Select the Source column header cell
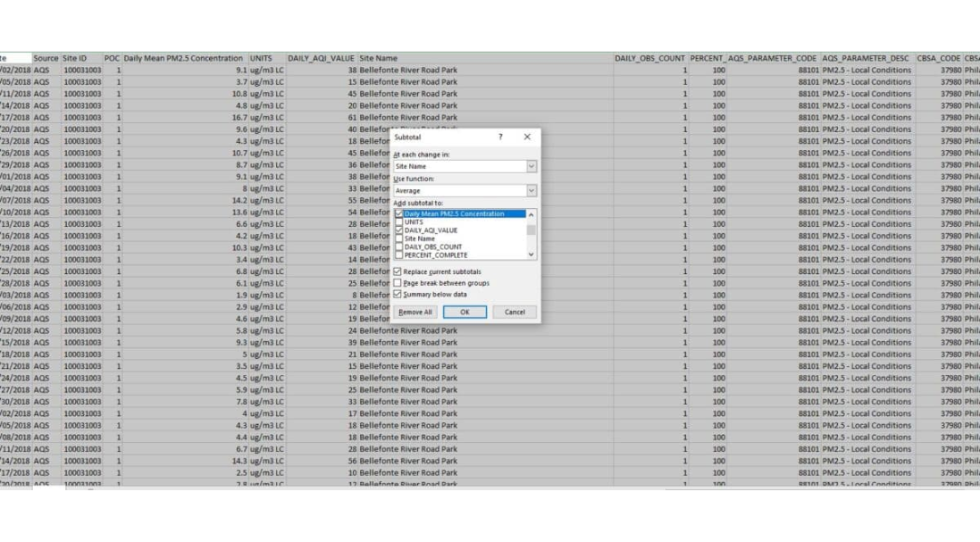 46,58
